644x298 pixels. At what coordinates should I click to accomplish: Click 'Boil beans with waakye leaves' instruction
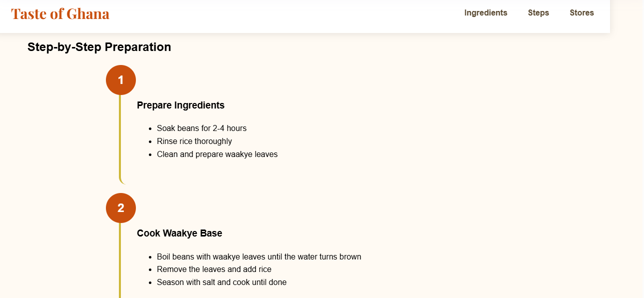tap(259, 256)
